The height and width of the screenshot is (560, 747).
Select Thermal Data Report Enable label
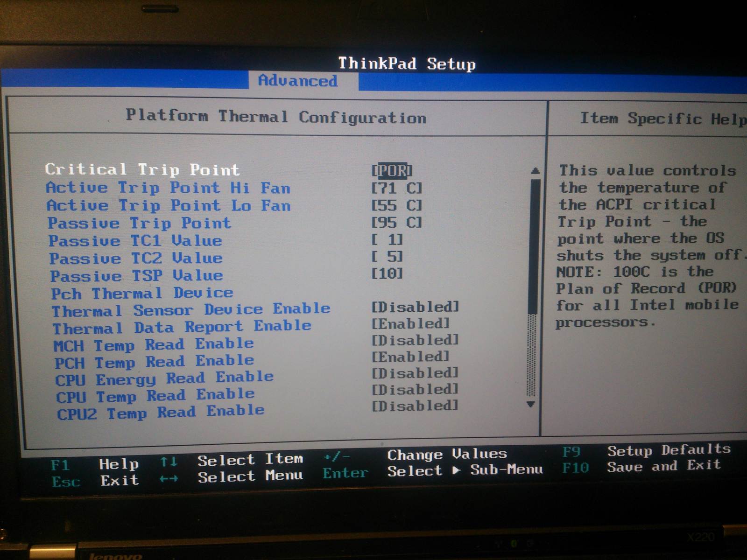point(182,327)
